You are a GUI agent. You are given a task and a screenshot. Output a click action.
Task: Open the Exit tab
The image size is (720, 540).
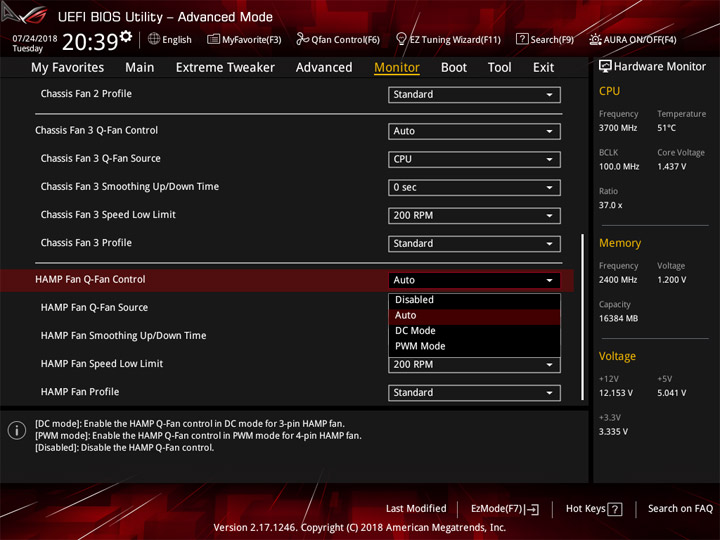coord(543,68)
